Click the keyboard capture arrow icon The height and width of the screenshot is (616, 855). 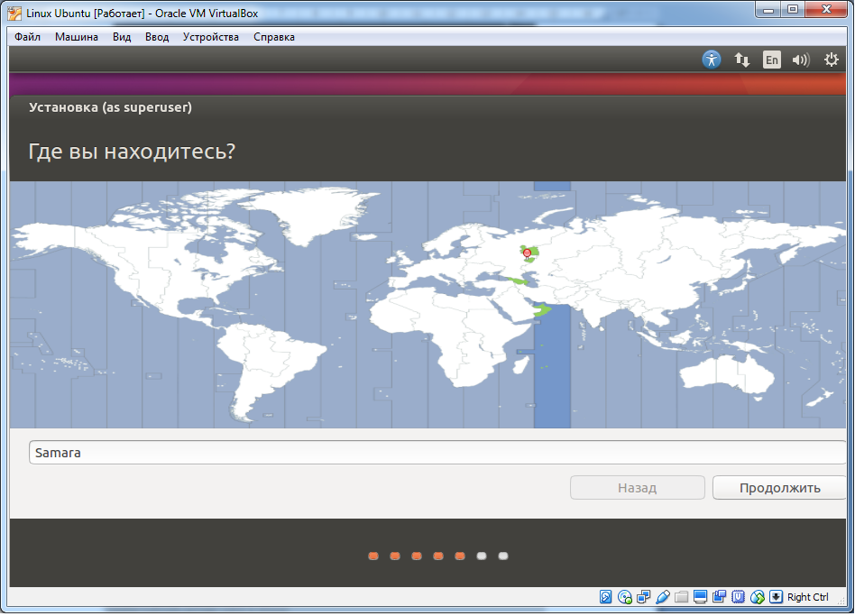point(776,597)
